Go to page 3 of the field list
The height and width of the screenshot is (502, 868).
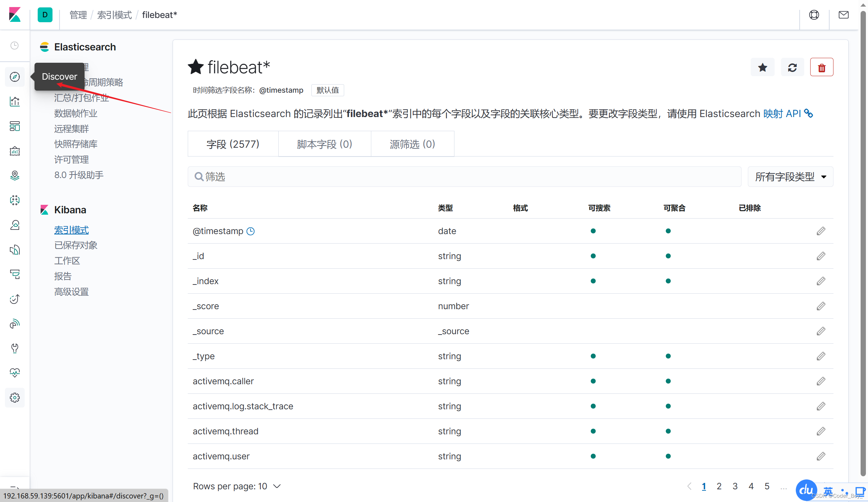click(735, 486)
